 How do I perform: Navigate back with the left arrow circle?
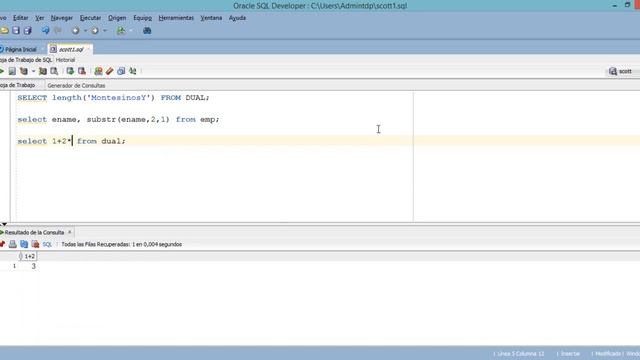tap(76, 31)
